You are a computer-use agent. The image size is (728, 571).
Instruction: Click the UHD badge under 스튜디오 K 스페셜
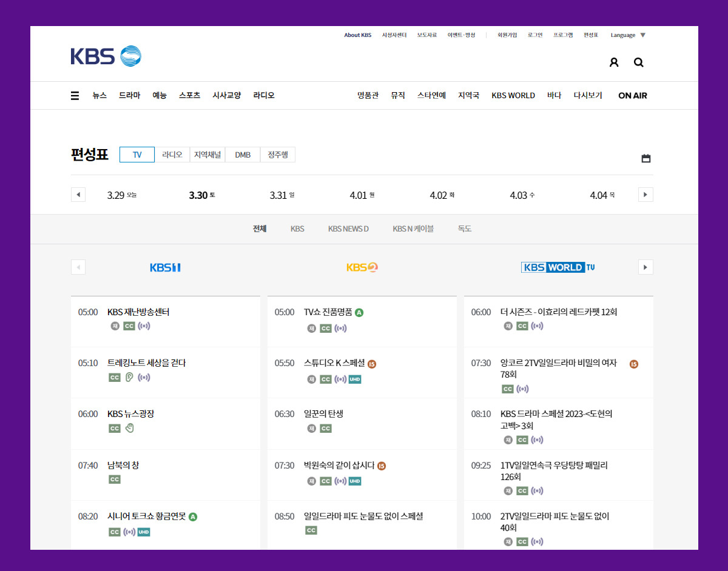[x=354, y=379]
